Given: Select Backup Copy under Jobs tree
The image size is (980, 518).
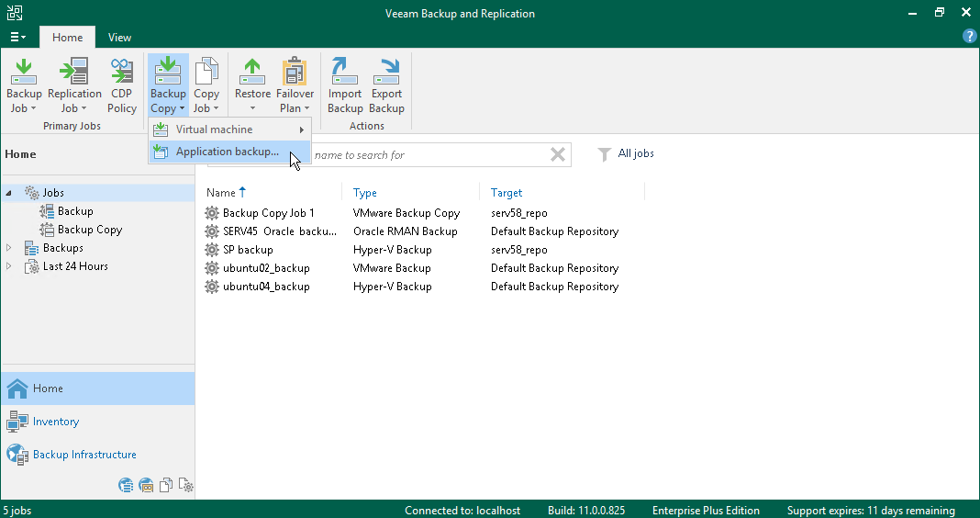Looking at the screenshot, I should [x=89, y=230].
